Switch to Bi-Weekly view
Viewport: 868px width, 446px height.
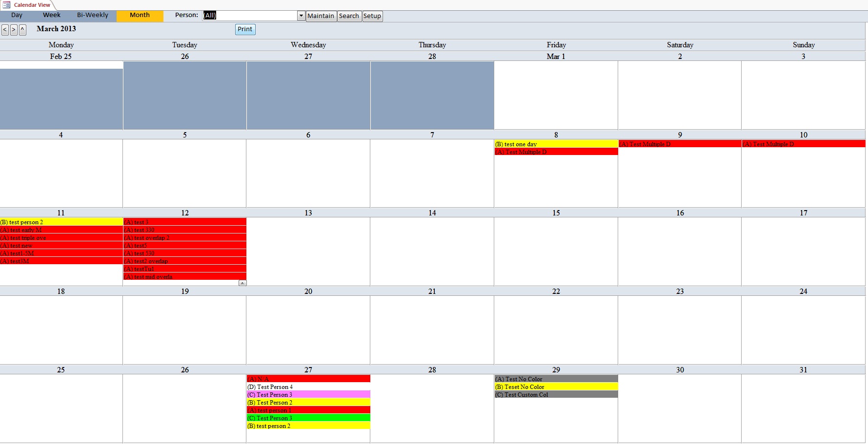point(92,15)
